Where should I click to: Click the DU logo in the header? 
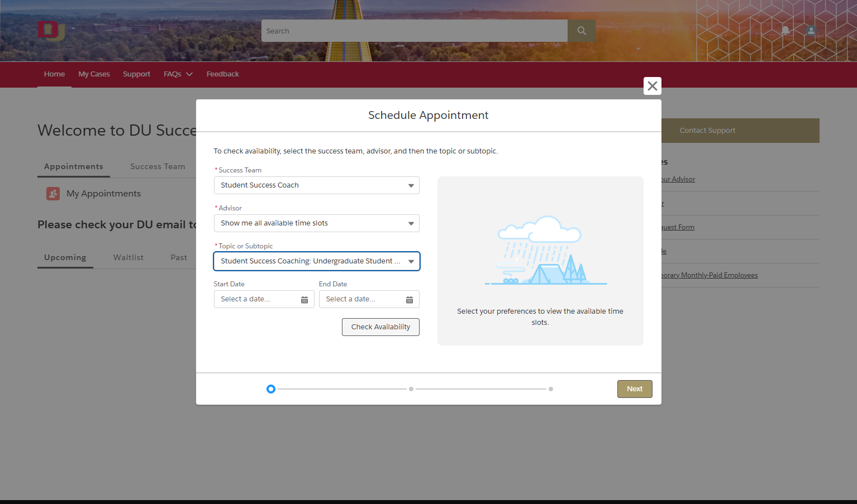coord(51,31)
